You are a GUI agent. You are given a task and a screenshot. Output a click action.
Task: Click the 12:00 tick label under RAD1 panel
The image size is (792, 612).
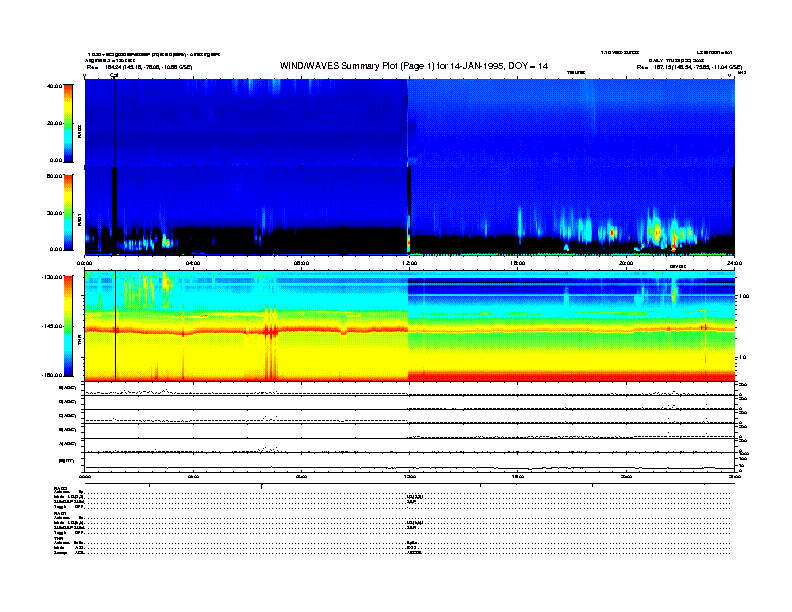click(409, 263)
